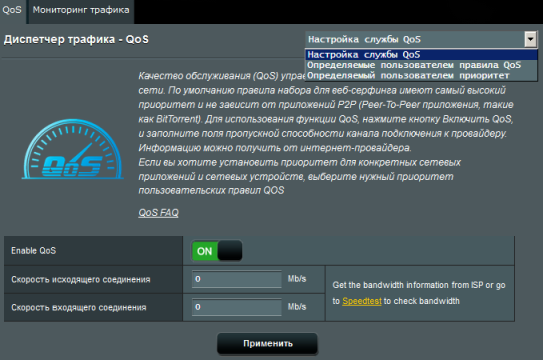Follow the Speedtest link

click(362, 301)
